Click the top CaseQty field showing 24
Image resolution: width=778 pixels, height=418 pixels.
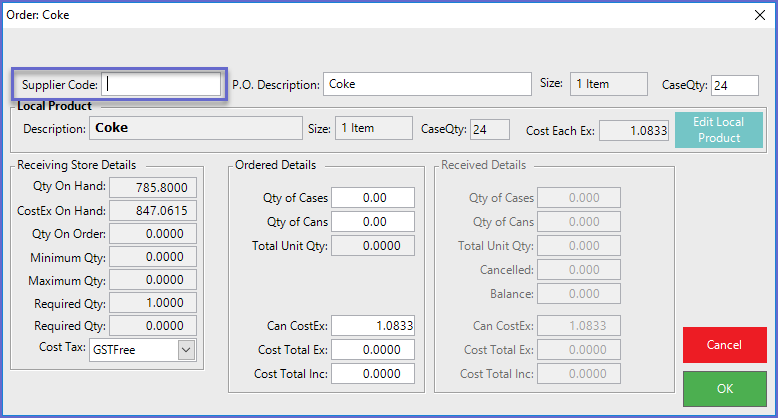click(735, 85)
